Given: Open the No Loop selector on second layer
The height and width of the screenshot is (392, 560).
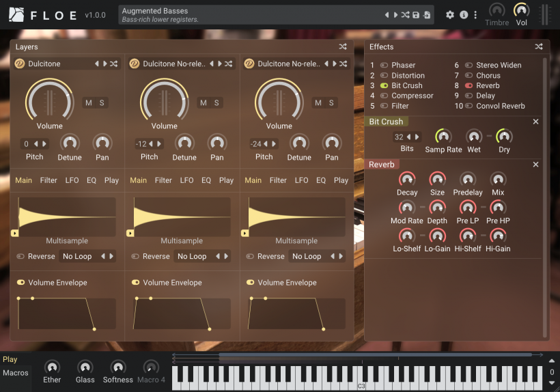Looking at the screenshot, I should click(192, 256).
